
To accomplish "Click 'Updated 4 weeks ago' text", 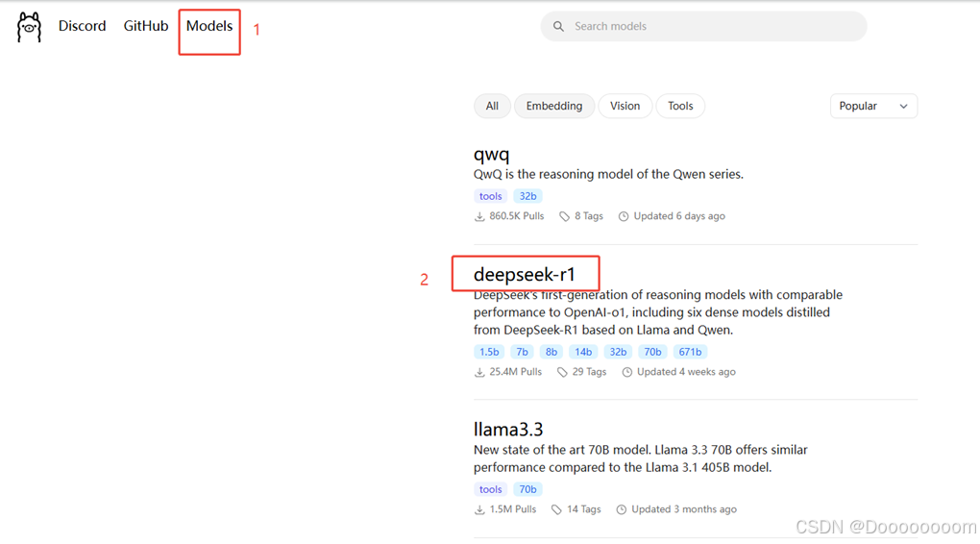I will pos(686,371).
